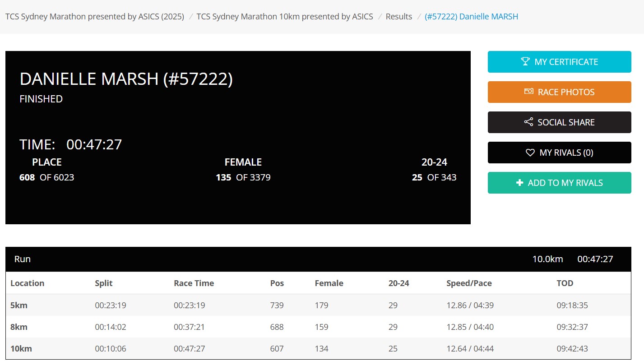Image resolution: width=644 pixels, height=361 pixels.
Task: Click the 8km pace 12.85 / 04:40
Action: point(470,327)
